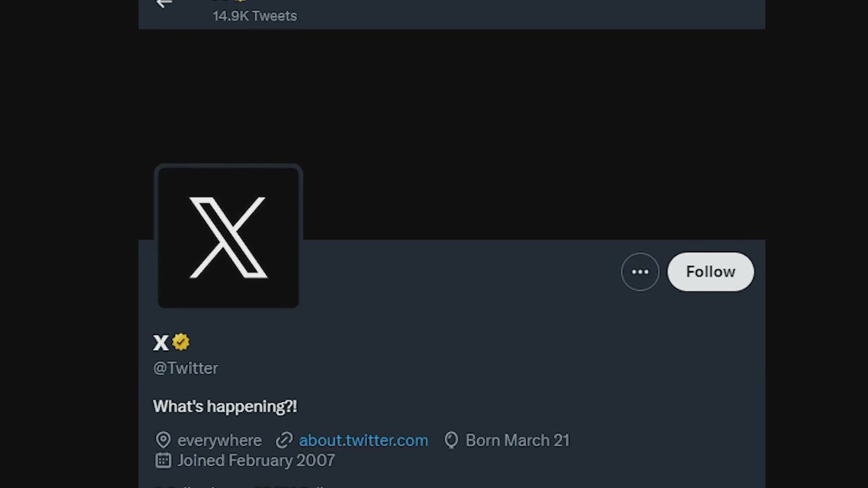The image size is (868, 488).
Task: Select the location pin icon before everywhere
Action: coord(163,440)
